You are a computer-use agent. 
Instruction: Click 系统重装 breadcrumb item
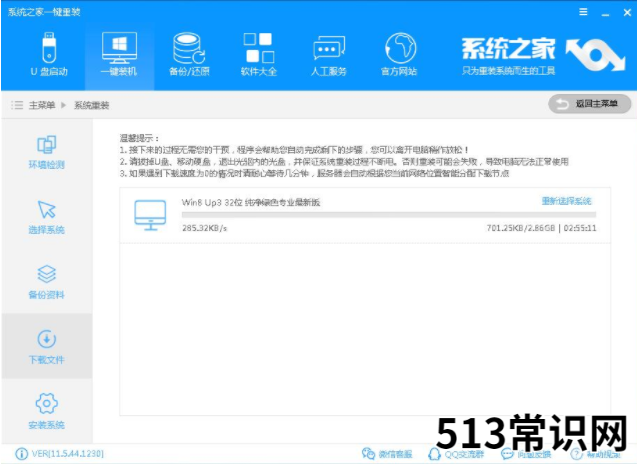[x=91, y=106]
